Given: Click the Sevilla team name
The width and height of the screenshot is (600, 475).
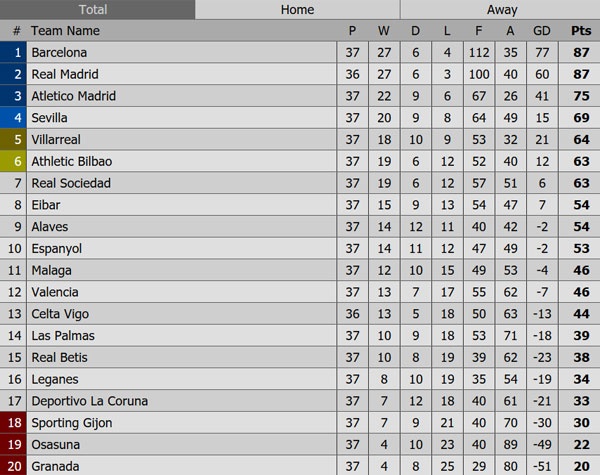Looking at the screenshot, I should 50,118.
